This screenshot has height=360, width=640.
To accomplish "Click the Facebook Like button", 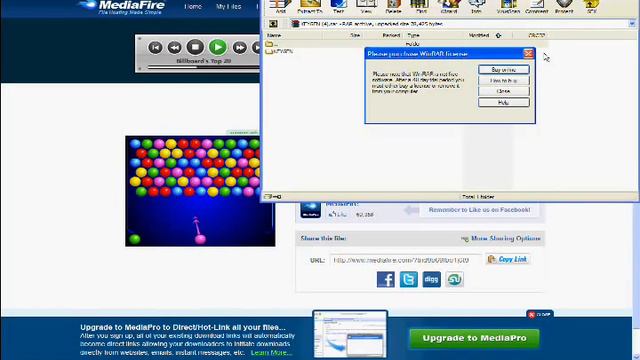I will coord(338,214).
